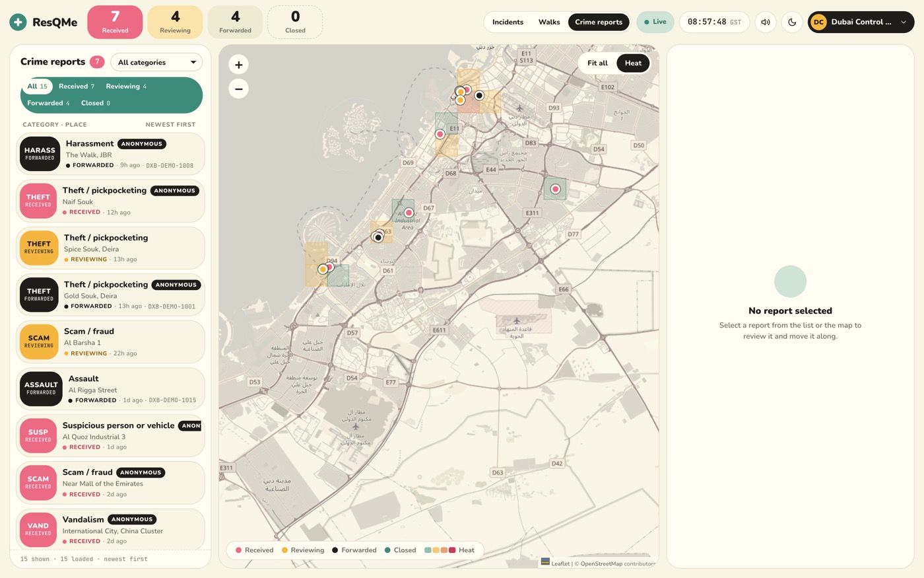Select the VAND Received badge
Screen dimensions: 924x578
pos(38,529)
